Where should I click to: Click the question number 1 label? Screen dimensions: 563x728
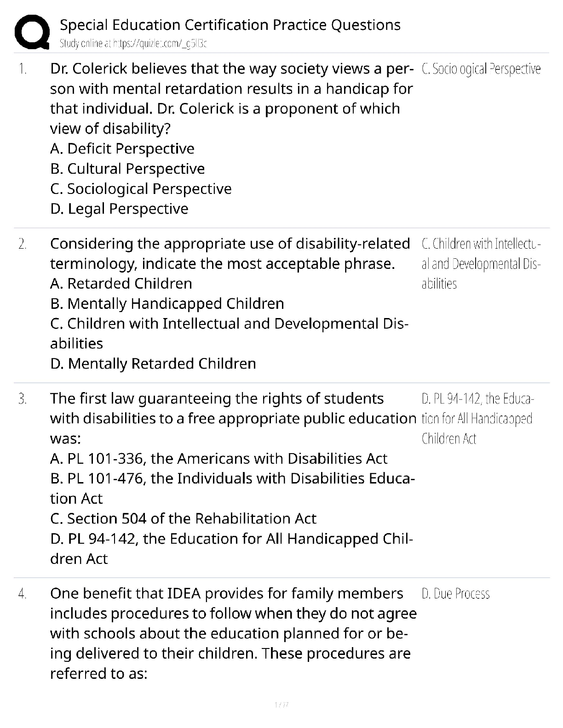pos(23,69)
